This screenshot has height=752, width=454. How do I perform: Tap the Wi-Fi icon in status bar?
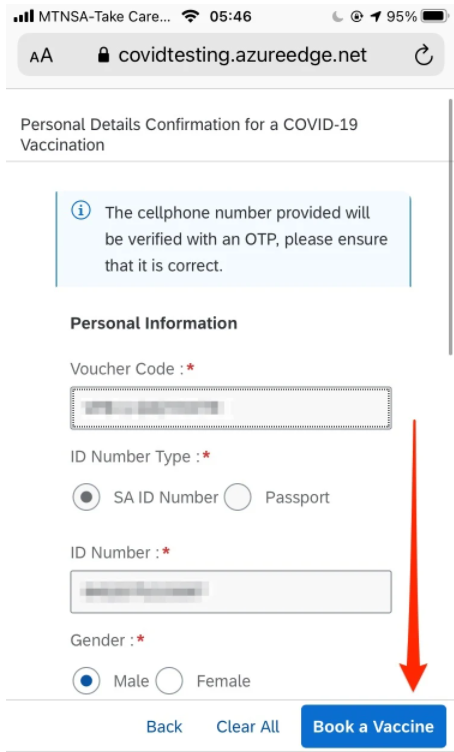[x=190, y=16]
